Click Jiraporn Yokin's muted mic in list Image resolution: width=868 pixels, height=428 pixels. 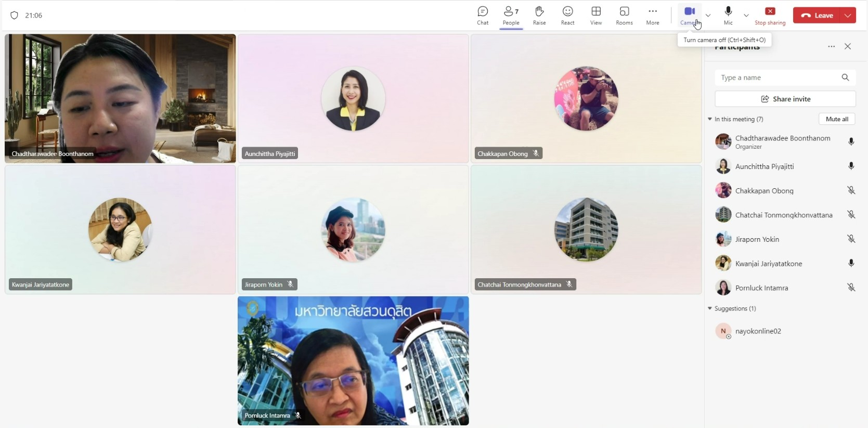tap(851, 239)
